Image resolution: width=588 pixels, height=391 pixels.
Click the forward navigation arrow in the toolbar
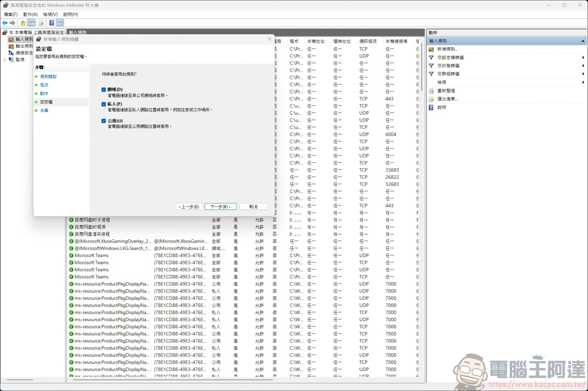[x=14, y=22]
